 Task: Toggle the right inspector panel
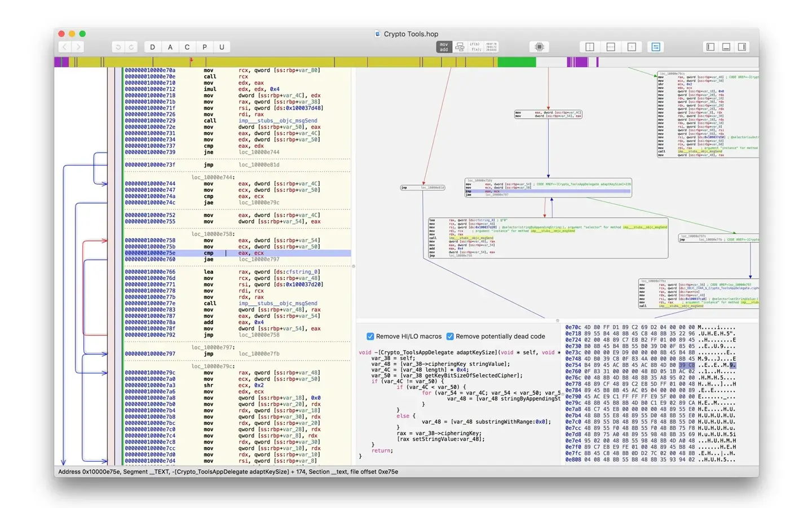pos(742,47)
